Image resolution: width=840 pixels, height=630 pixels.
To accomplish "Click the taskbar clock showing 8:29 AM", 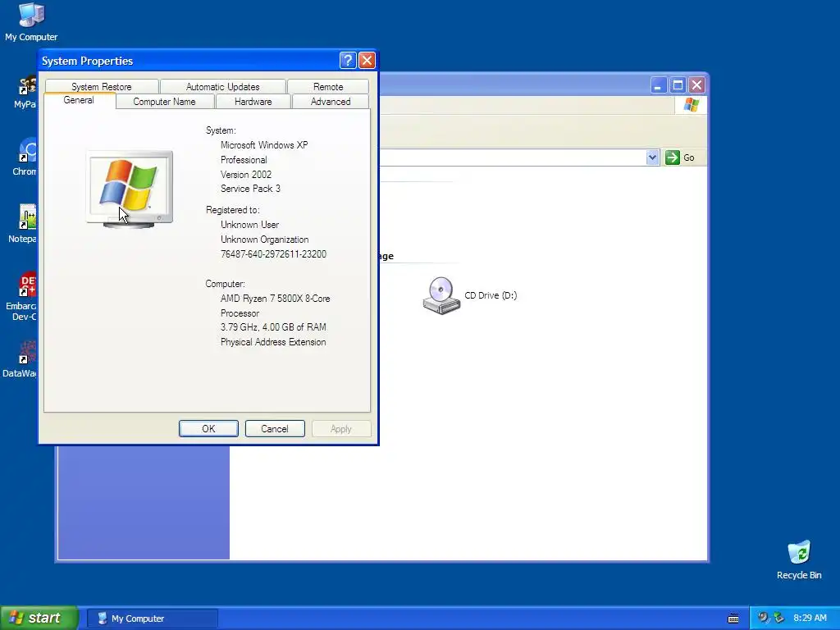I will 810,618.
